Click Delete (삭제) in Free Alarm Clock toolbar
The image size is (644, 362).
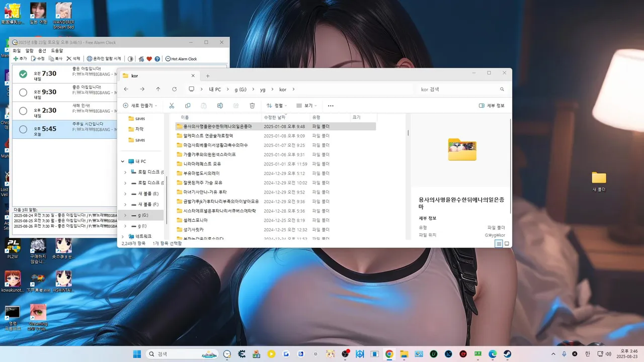[x=73, y=59]
